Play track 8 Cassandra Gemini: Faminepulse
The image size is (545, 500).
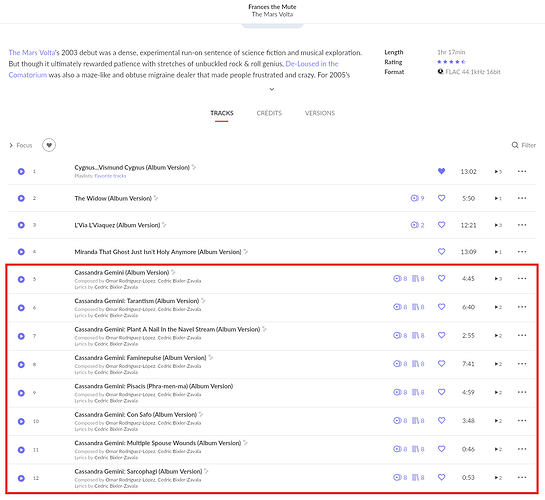[21, 364]
